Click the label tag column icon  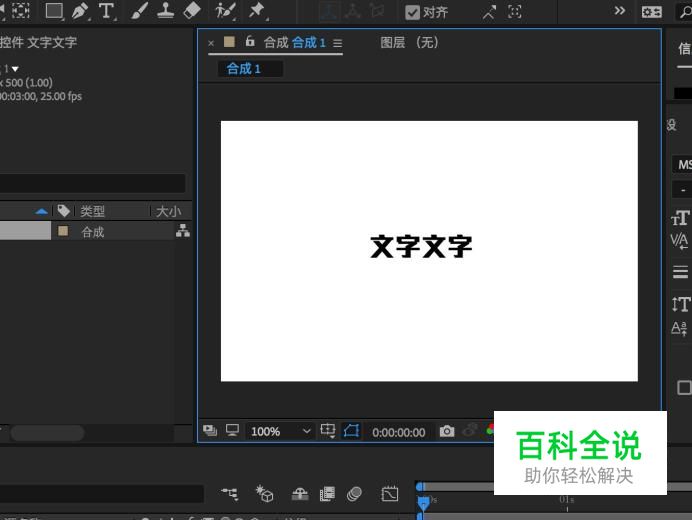point(64,211)
